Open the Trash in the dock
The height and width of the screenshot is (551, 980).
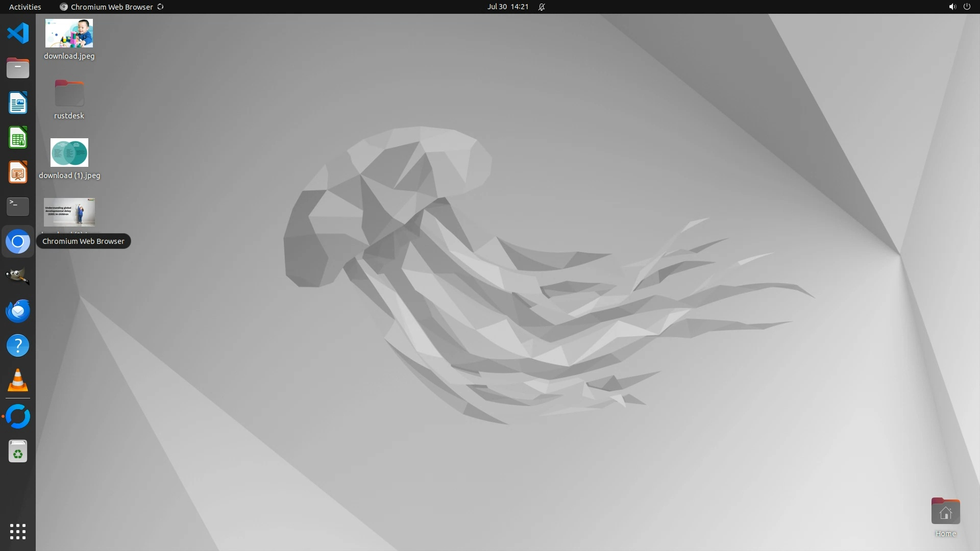pyautogui.click(x=18, y=452)
